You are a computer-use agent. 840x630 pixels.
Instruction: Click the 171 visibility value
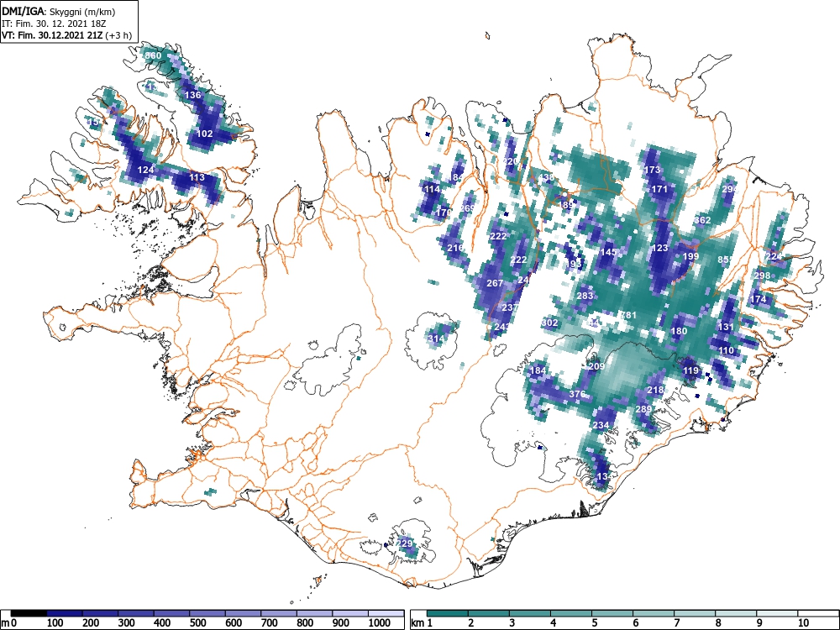659,189
